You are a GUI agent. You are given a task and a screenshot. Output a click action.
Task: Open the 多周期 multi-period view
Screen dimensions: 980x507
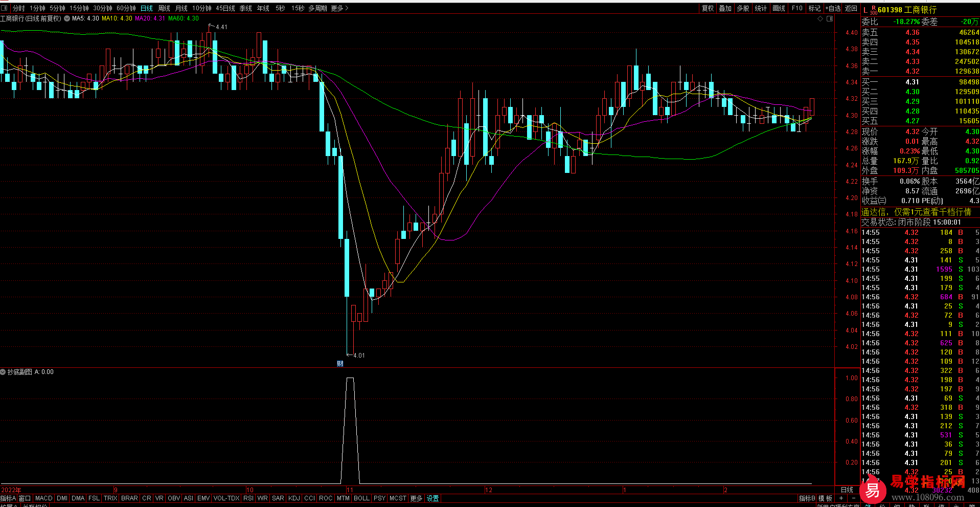tap(317, 8)
